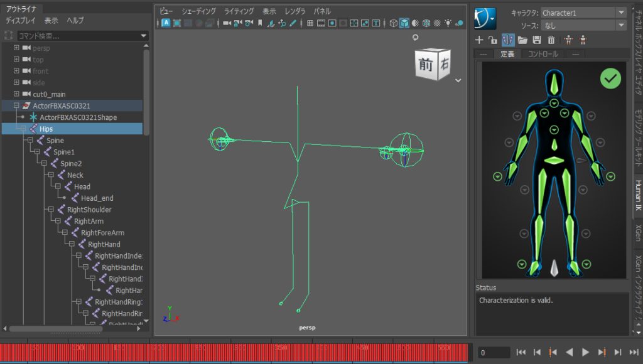Click the grid display icon in viewport toolbar
Viewport: 643px width, 364px height.
[310, 23]
